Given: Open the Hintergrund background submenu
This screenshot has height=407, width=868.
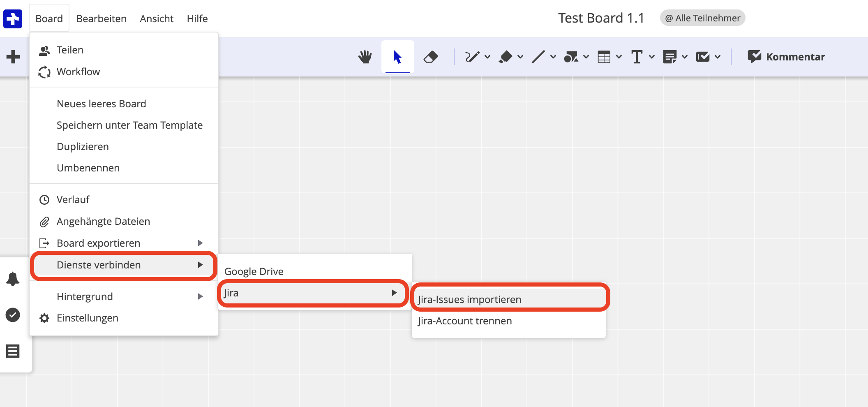Looking at the screenshot, I should (123, 296).
